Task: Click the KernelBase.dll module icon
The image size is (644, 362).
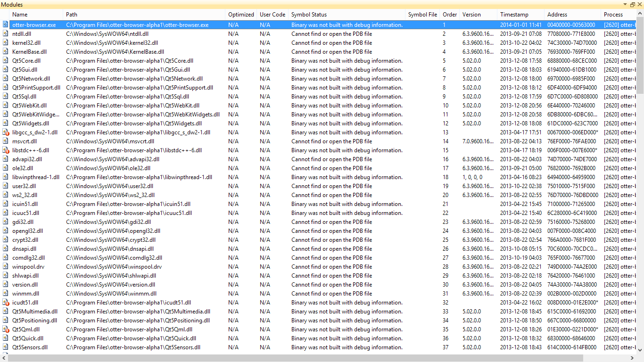Action: [6, 52]
